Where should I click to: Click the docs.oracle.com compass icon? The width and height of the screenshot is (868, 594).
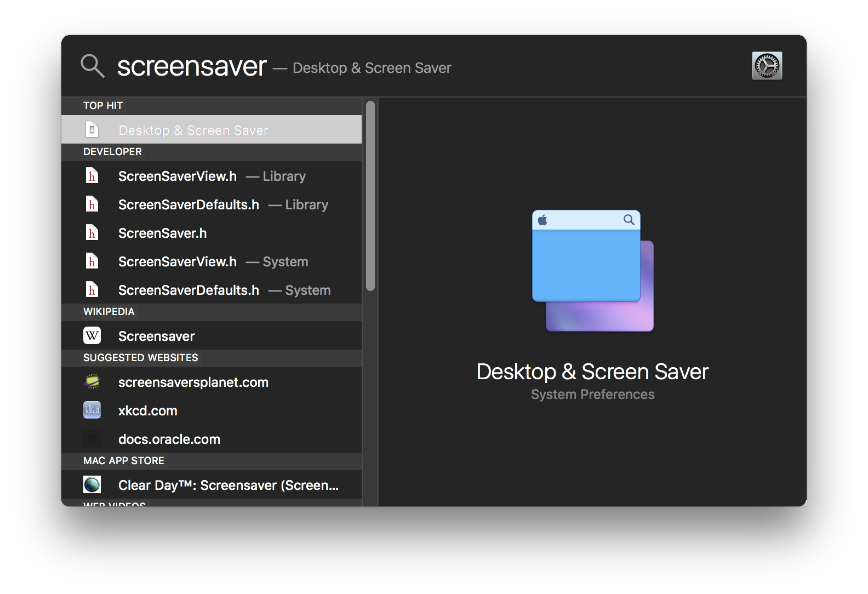coord(92,438)
